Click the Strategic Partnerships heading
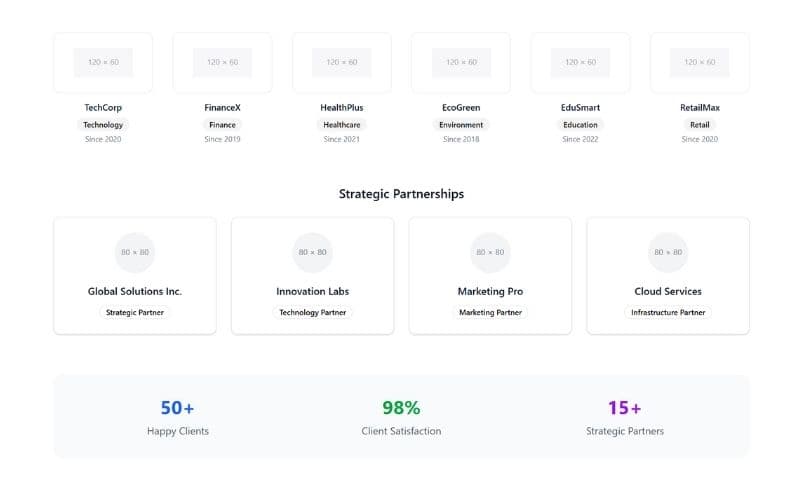 click(x=401, y=194)
